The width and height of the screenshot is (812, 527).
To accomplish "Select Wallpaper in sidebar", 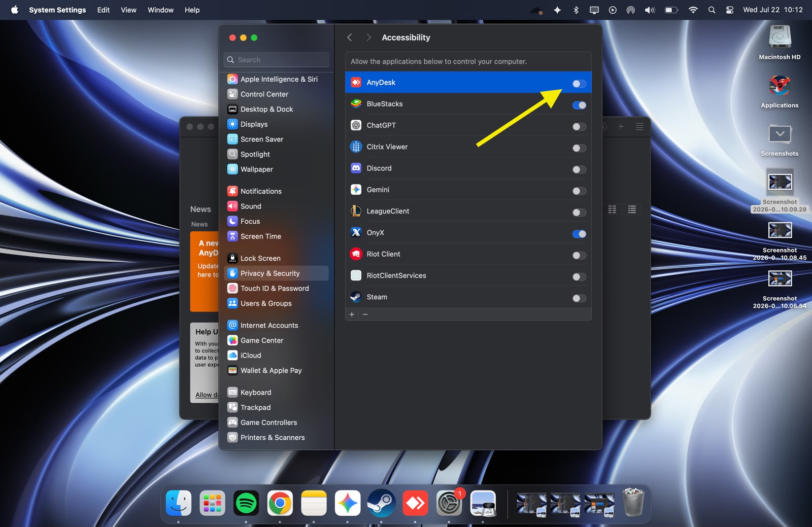I will [x=276, y=169].
